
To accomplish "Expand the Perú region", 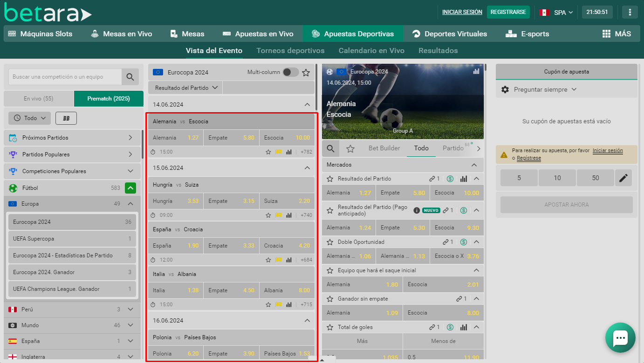I will pos(130,309).
